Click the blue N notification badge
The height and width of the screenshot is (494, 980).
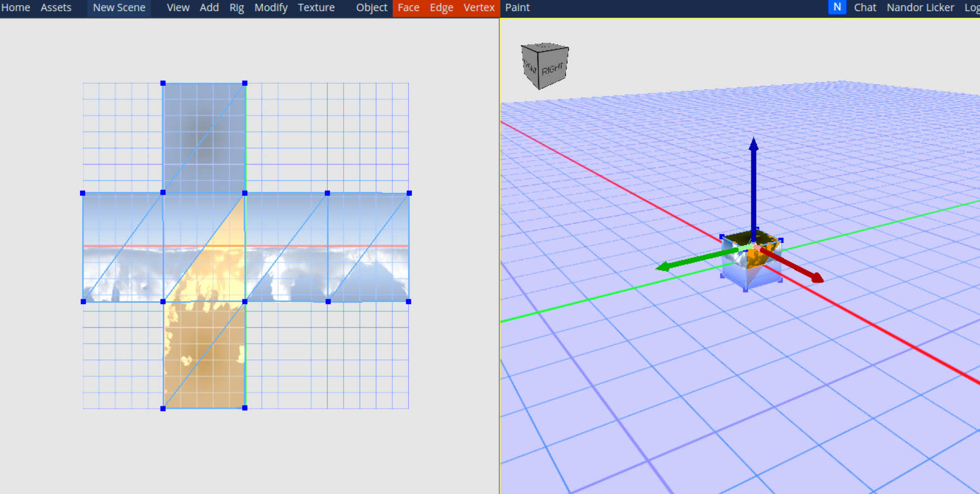(x=837, y=8)
